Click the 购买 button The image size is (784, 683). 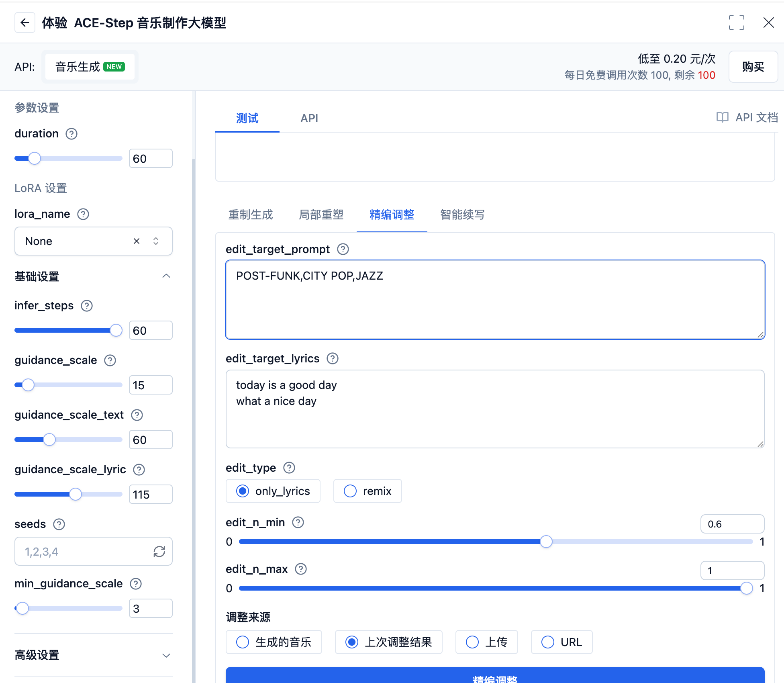(x=753, y=67)
